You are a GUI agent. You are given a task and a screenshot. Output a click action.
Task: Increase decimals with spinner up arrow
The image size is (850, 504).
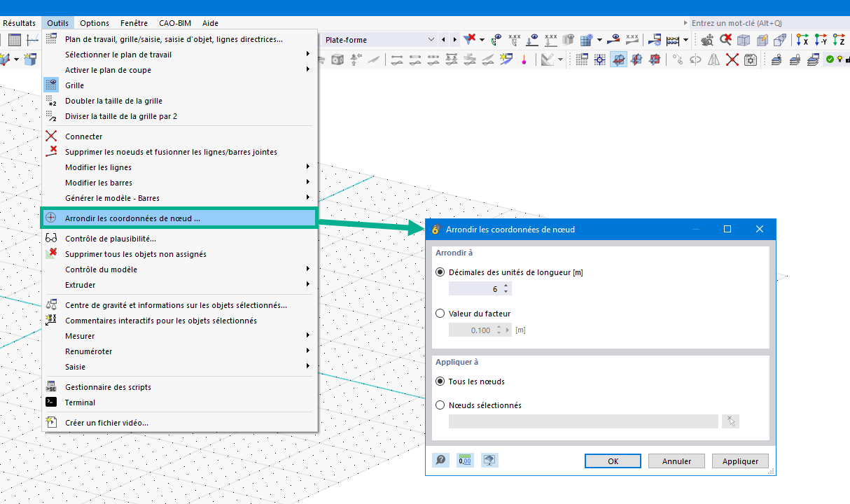506,286
